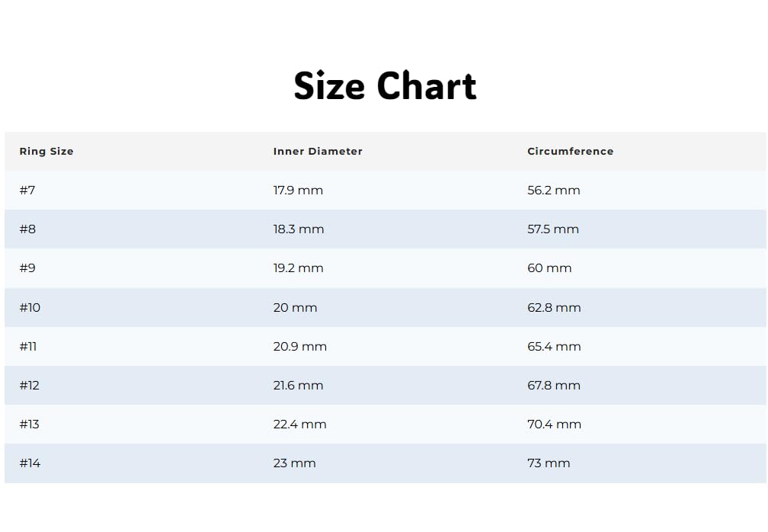The height and width of the screenshot is (532, 768).
Task: Select the #8 ring size row
Action: [x=385, y=229]
